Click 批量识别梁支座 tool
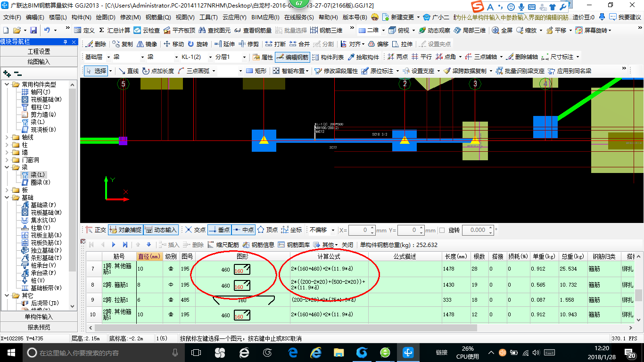Viewport: 644px width, 362px height. tap(520, 71)
